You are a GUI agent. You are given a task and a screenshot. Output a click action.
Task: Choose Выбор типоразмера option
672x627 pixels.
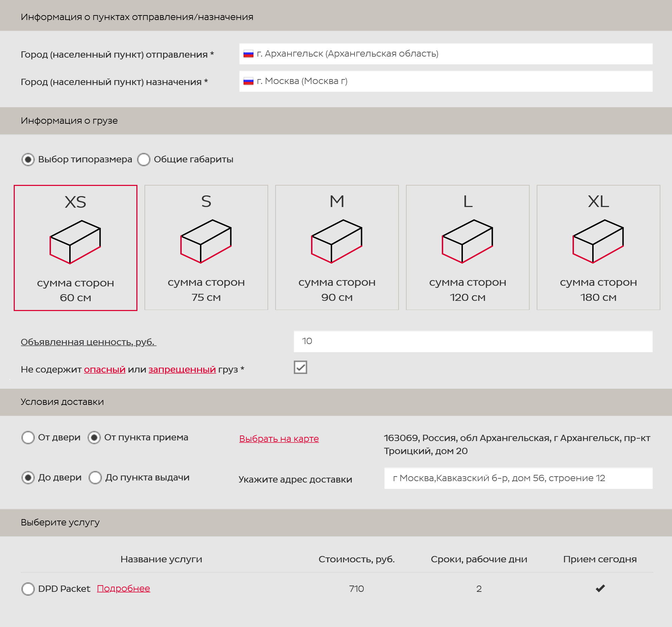click(x=28, y=160)
